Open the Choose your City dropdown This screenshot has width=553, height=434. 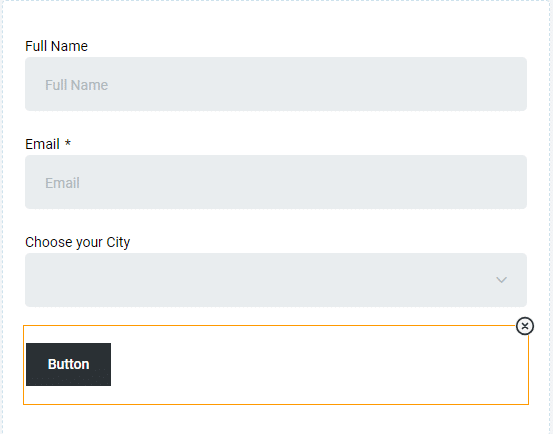point(276,280)
